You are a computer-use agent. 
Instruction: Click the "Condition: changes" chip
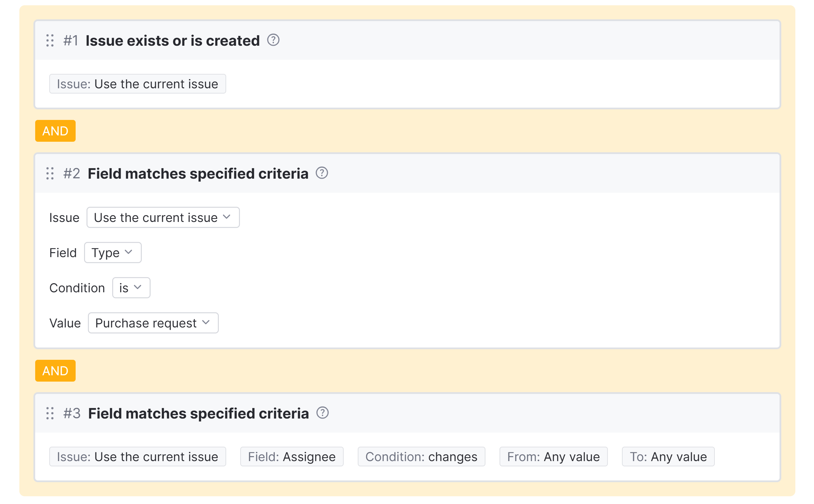[x=421, y=456]
